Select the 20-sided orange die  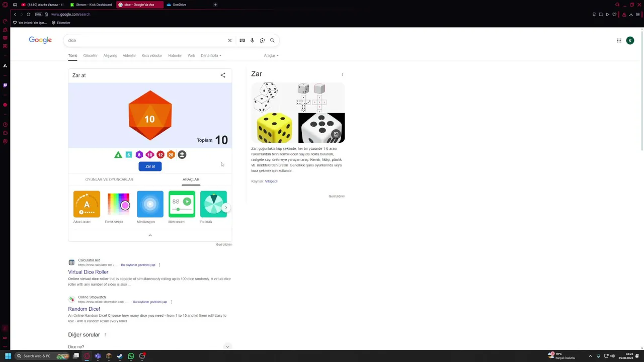tap(171, 155)
